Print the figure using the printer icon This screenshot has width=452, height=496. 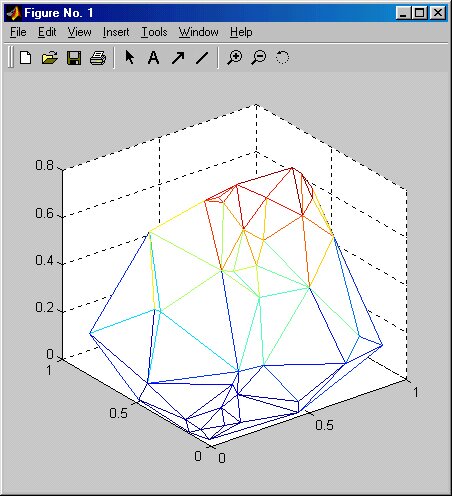click(x=98, y=58)
